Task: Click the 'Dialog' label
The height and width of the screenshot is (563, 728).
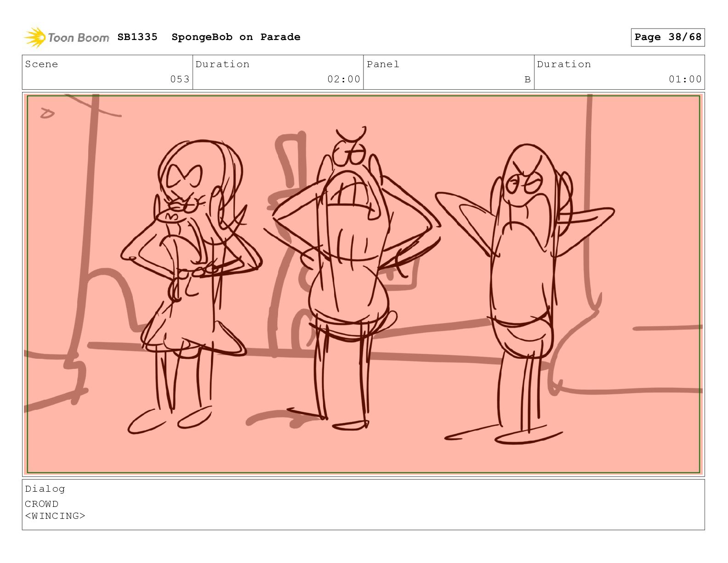Action: (x=45, y=489)
